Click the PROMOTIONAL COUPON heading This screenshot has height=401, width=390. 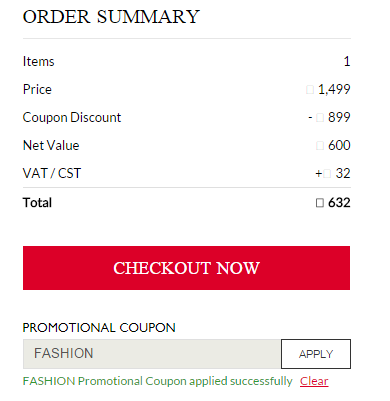[99, 328]
